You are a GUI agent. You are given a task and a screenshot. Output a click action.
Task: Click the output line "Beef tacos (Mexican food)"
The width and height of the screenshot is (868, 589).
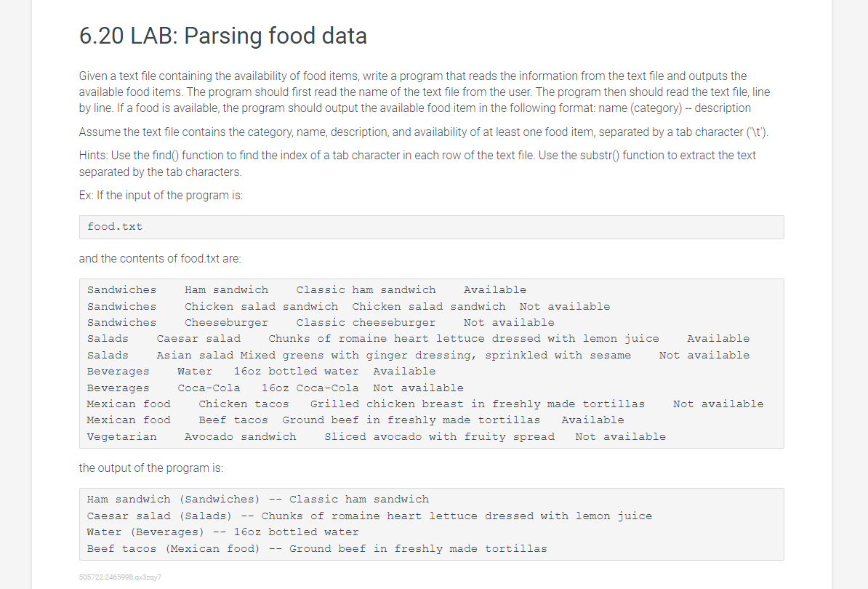tap(317, 549)
